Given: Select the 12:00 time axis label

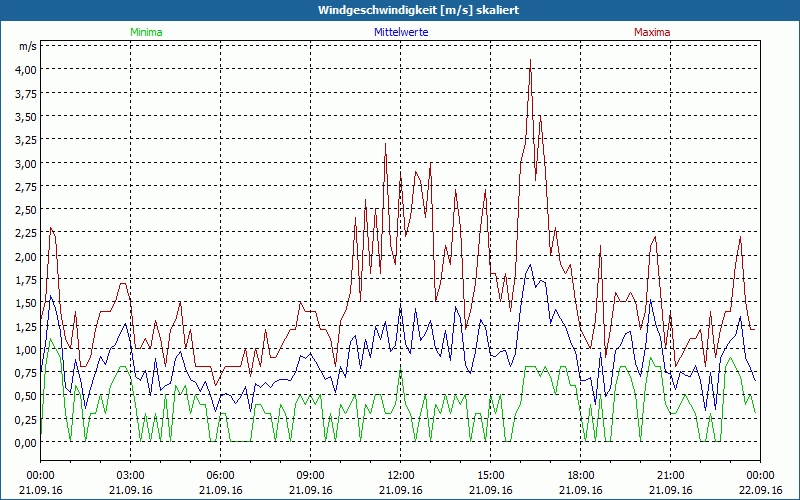Looking at the screenshot, I should tap(401, 475).
